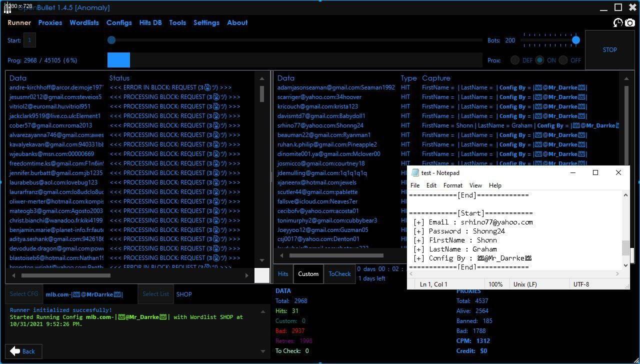The height and width of the screenshot is (364, 640).
Task: Click the up arrow of the log panel scrollbar
Action: (262, 311)
